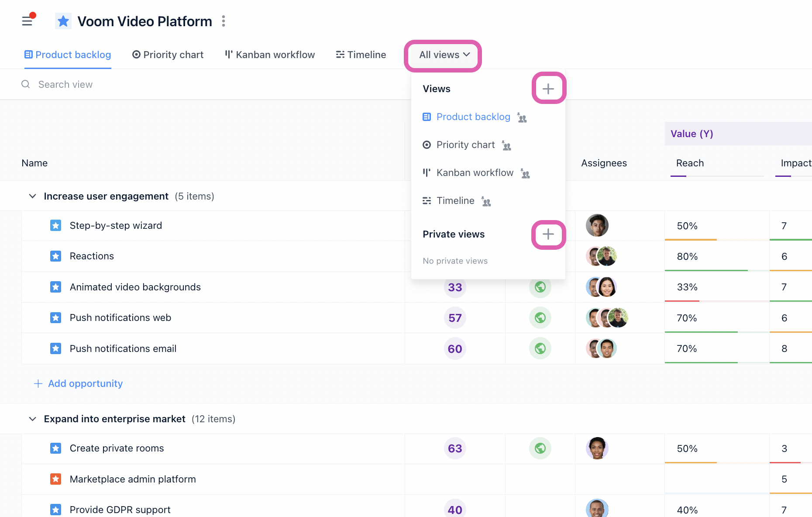Click the star icon of Step-by-step wizard
This screenshot has width=812, height=517.
(x=55, y=225)
